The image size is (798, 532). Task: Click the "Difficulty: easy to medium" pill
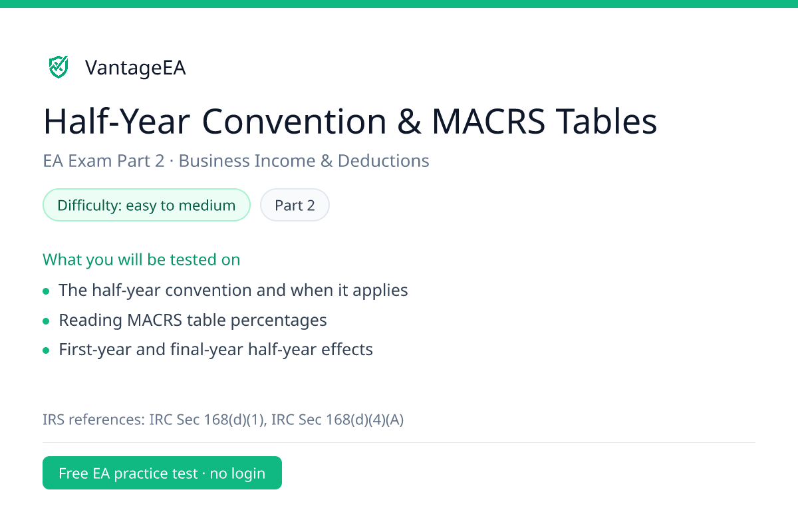pyautogui.click(x=146, y=205)
